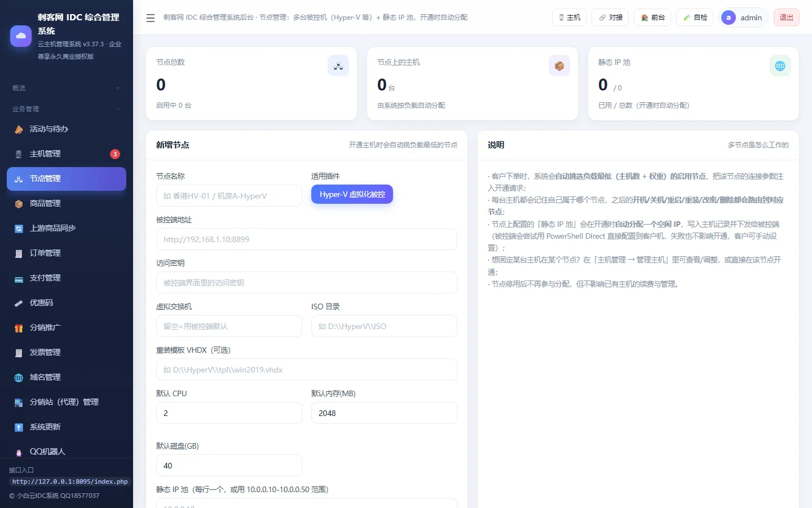
Task: Click the 节点总数 card network icon
Action: point(338,66)
